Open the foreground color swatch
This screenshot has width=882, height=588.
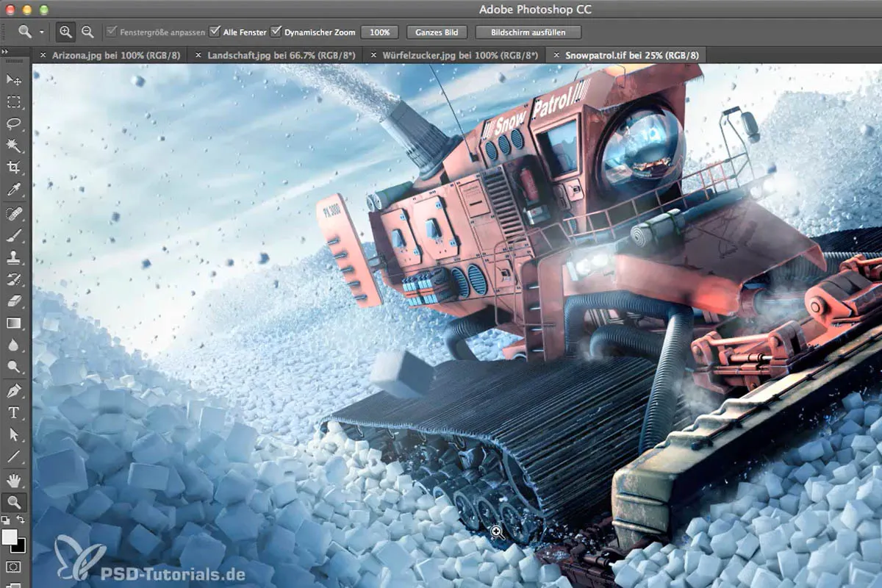[x=10, y=537]
